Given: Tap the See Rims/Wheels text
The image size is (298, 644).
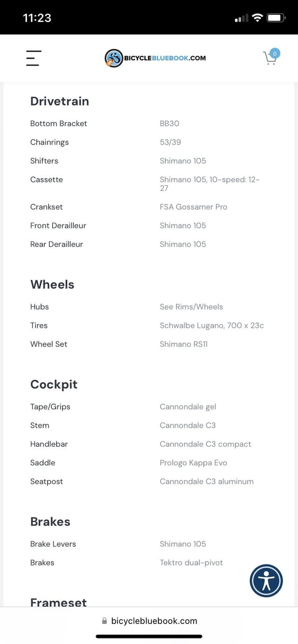Looking at the screenshot, I should [191, 306].
